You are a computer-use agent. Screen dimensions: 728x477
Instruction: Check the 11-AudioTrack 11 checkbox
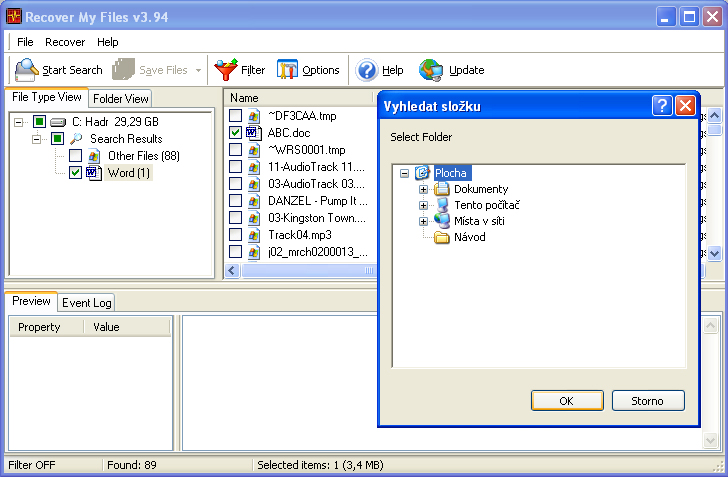[235, 167]
